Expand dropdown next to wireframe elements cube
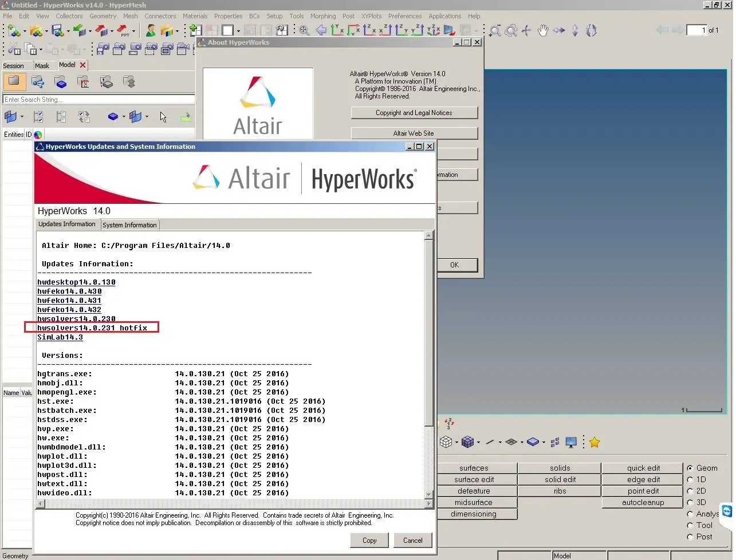This screenshot has height=560, width=736. 456,442
